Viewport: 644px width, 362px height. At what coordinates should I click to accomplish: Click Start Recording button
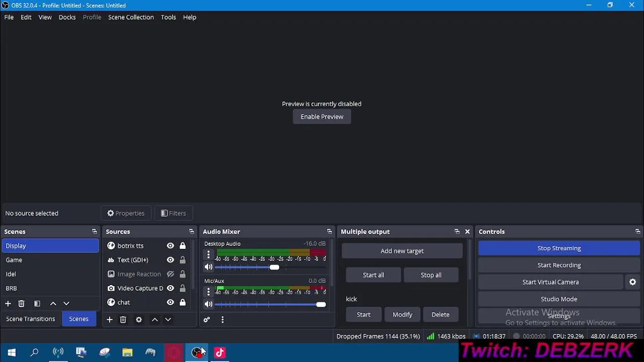559,265
